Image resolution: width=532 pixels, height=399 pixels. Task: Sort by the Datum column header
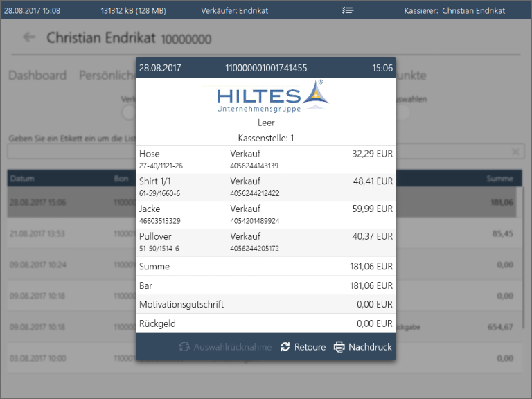22,179
